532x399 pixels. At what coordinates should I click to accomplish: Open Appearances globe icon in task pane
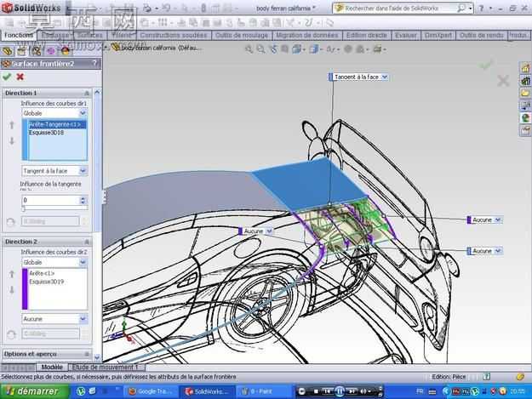click(x=525, y=118)
